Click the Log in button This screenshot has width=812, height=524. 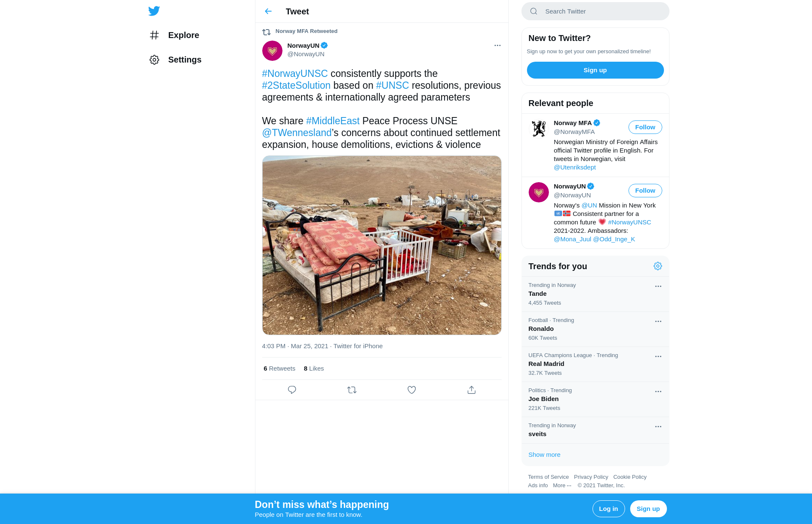(608, 509)
